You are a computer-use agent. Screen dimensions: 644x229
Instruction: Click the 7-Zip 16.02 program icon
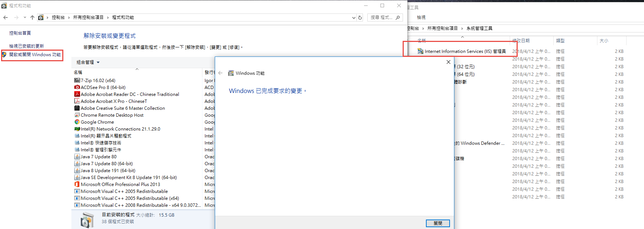pyautogui.click(x=77, y=80)
